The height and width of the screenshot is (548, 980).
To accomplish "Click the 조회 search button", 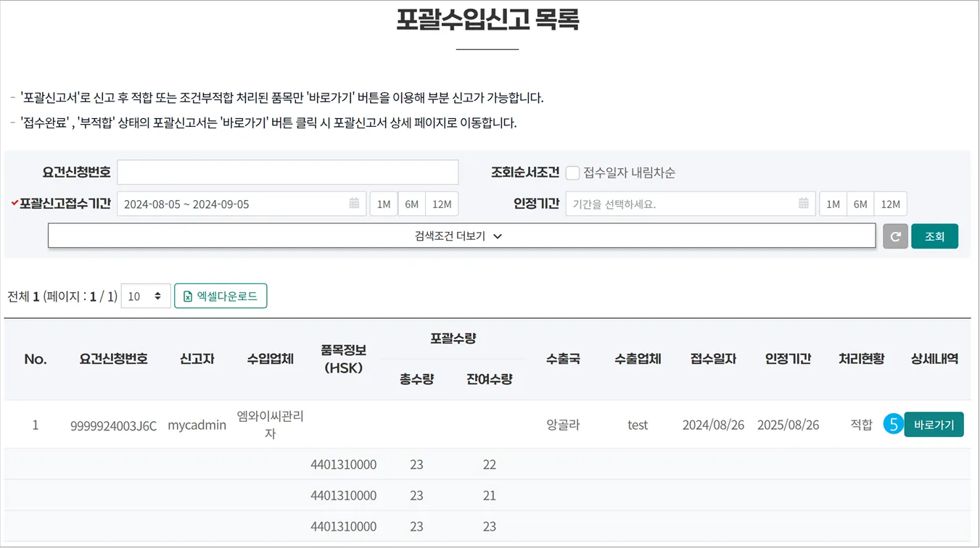I will pos(934,236).
